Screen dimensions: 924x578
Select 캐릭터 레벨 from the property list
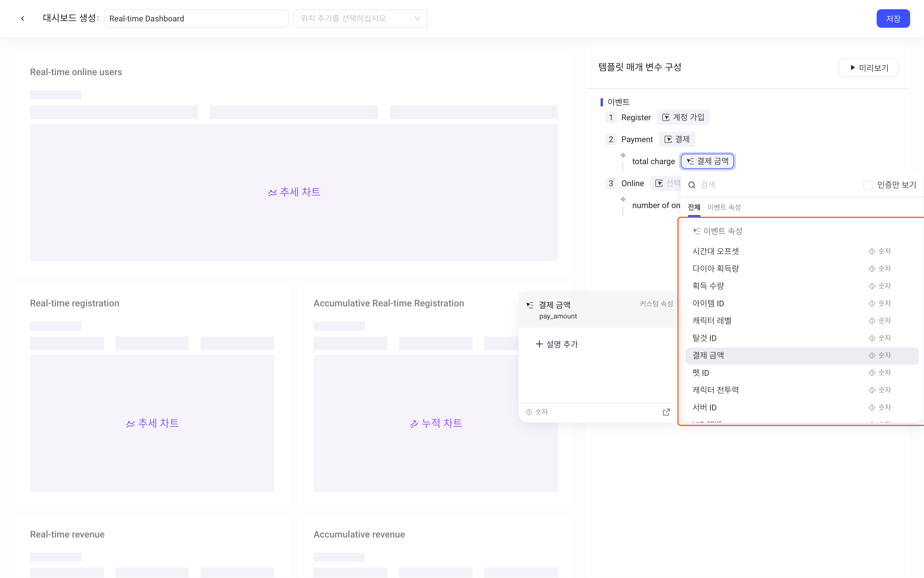tap(802, 321)
